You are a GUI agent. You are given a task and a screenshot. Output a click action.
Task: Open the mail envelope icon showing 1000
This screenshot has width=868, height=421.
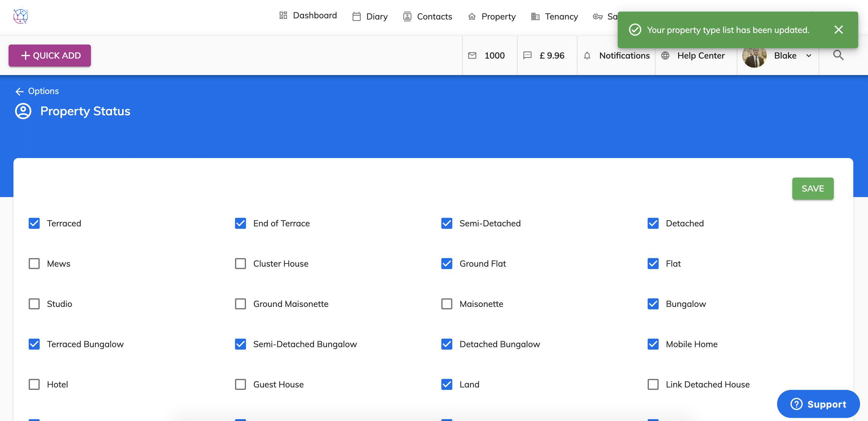pyautogui.click(x=473, y=55)
